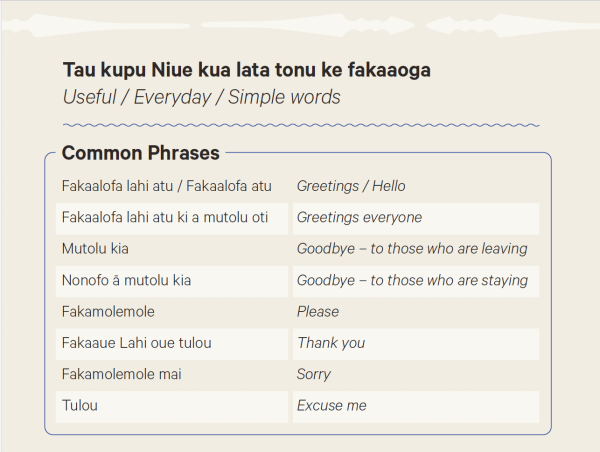Click the phrase 'Nonofo ā mutolu kia'

point(126,281)
